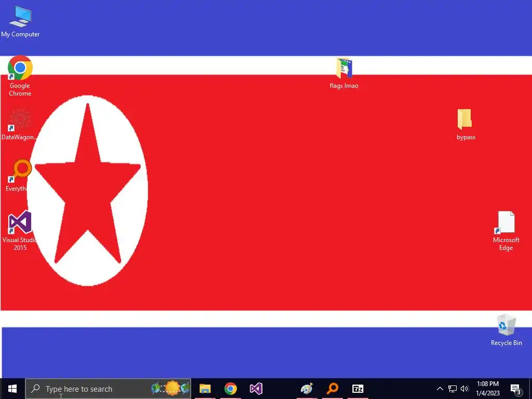
Task: Open the Windows Start menu
Action: tap(12, 389)
